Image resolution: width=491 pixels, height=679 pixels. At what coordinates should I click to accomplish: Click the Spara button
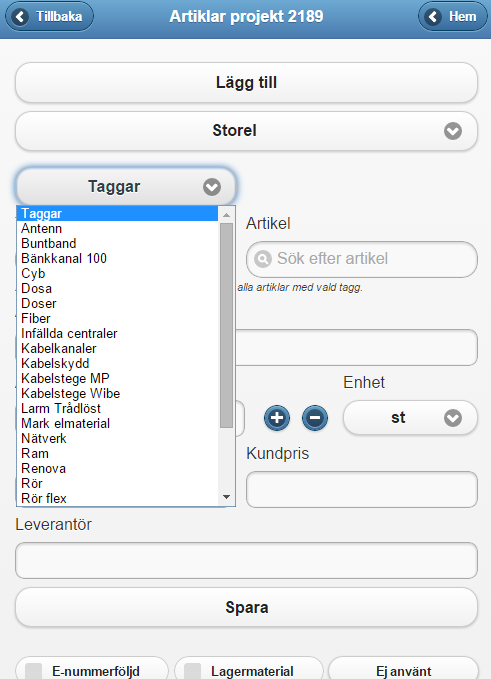[246, 607]
